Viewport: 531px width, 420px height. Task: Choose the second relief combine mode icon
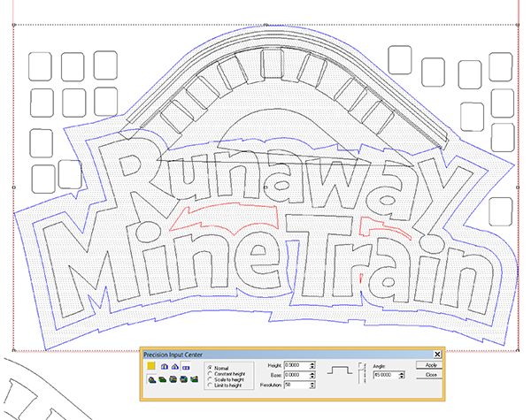[x=163, y=379]
